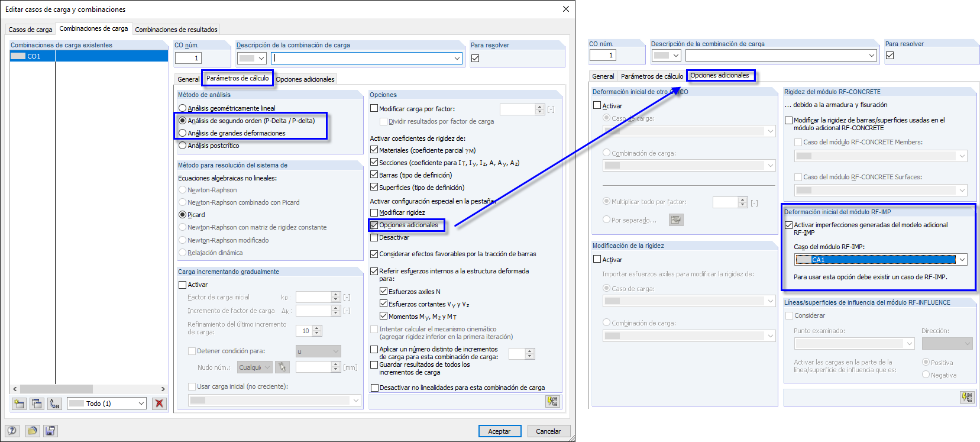Enable Activar under Deformación inicial de otro
This screenshot has width=980, height=442.
pyautogui.click(x=597, y=105)
